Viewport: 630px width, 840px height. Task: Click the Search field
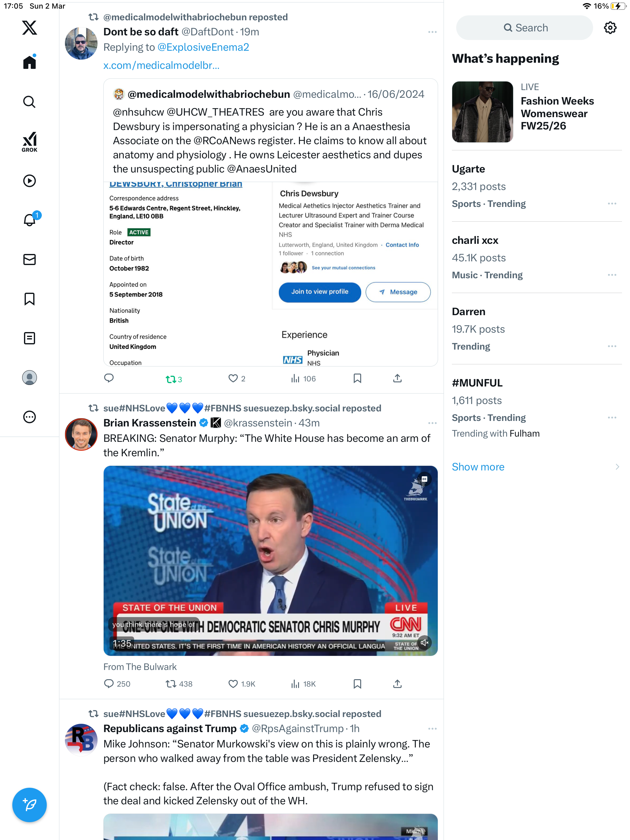point(524,28)
